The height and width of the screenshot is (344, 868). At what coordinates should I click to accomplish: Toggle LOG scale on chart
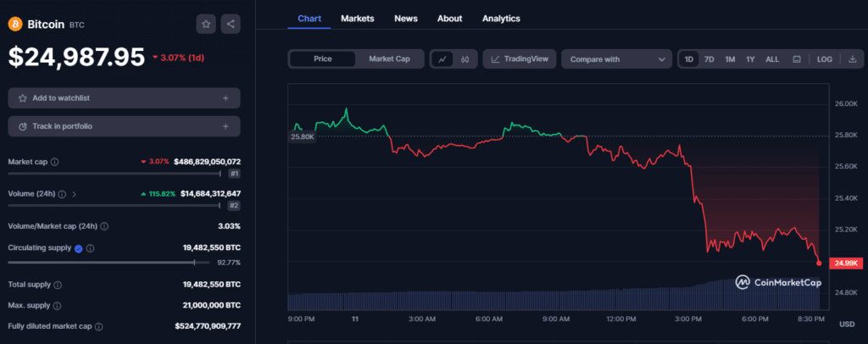tap(824, 59)
